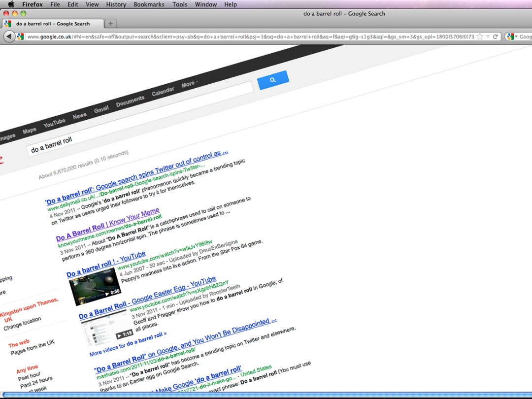
Task: Click 'Change location' in the sidebar
Action: (22, 323)
